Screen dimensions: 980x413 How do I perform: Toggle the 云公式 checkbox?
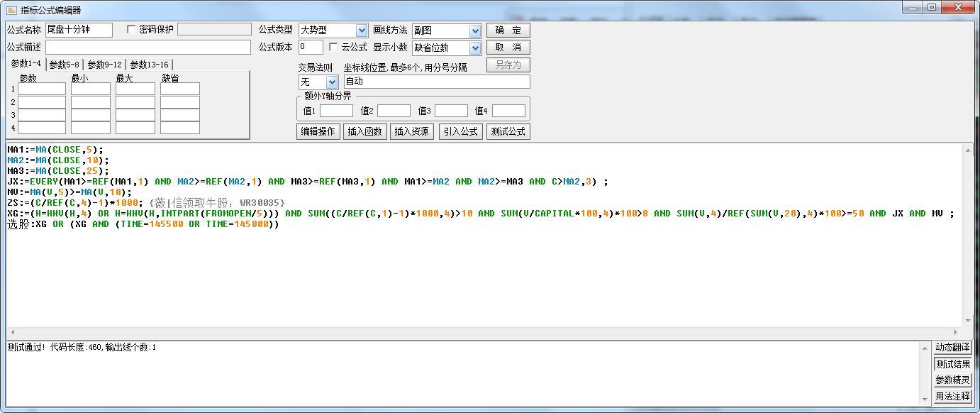(333, 47)
